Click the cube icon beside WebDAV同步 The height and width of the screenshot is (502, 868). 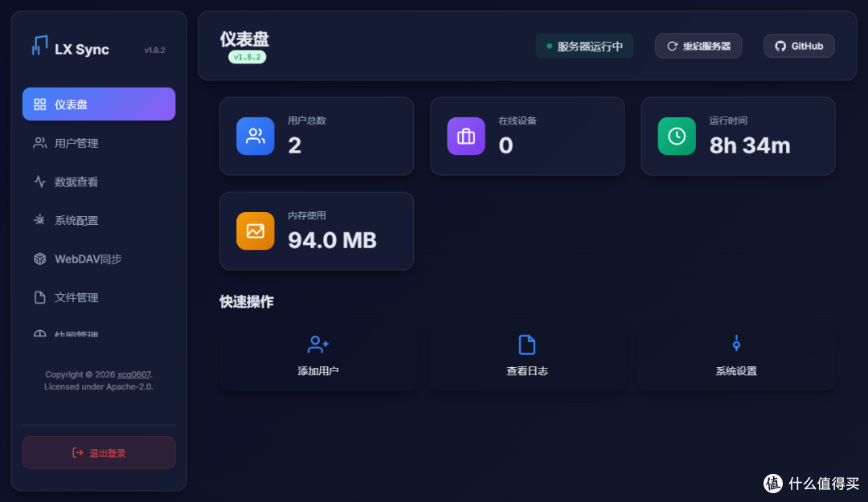(40, 259)
